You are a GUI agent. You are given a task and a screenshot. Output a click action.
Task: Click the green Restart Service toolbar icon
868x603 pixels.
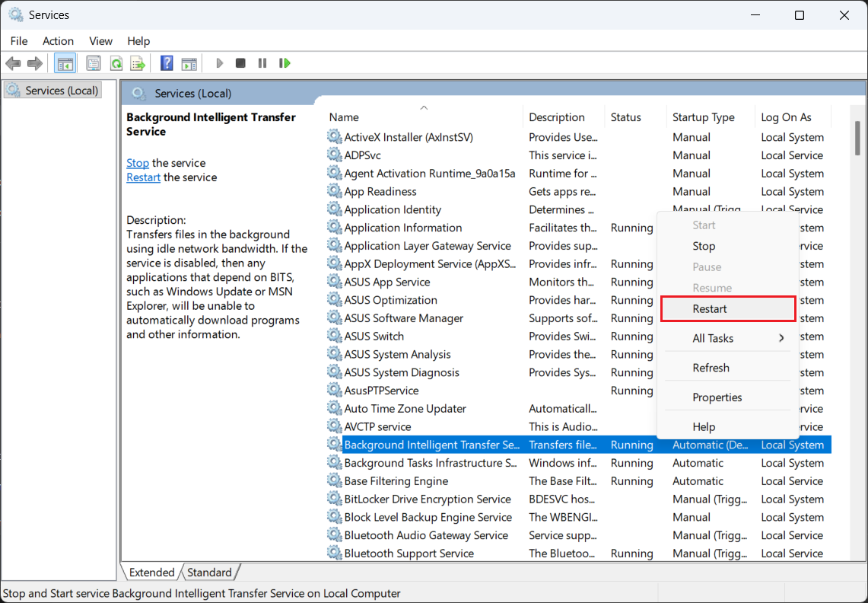click(285, 63)
